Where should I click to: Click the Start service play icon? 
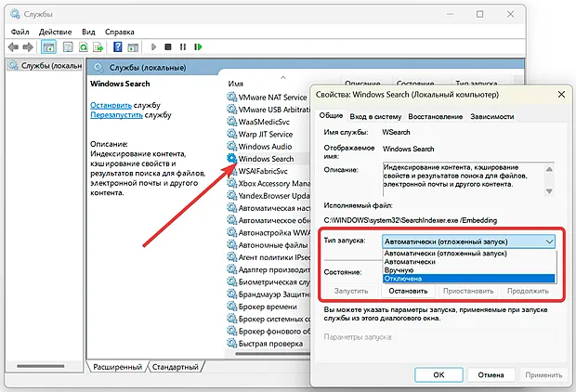[x=153, y=47]
